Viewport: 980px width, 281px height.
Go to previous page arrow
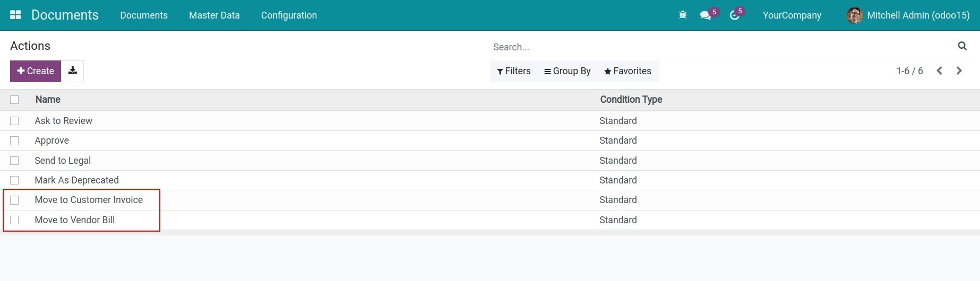tap(939, 71)
